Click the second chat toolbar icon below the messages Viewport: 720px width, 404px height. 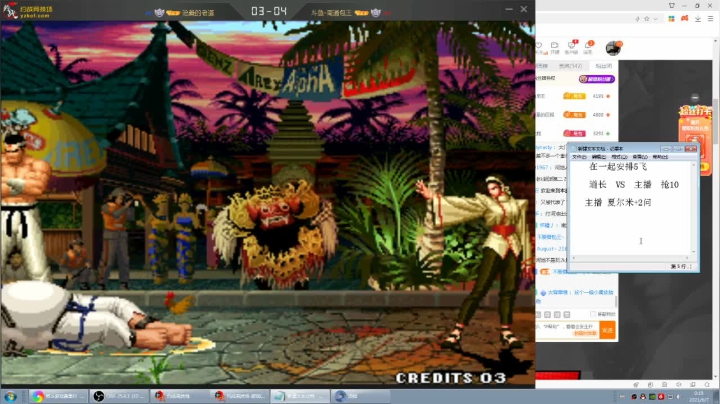point(547,314)
